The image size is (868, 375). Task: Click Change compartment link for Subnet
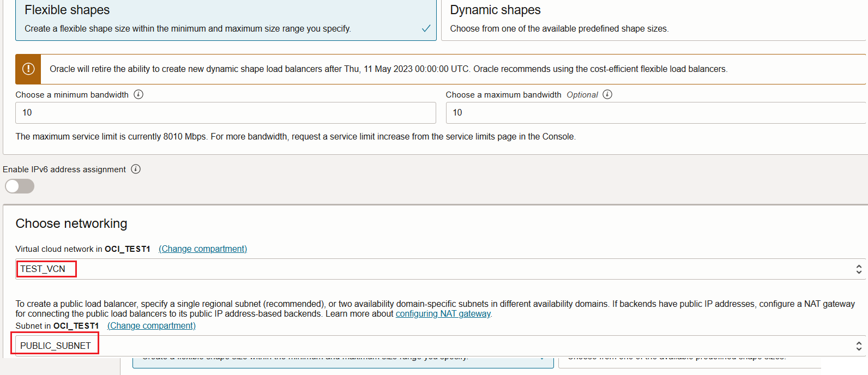click(151, 325)
